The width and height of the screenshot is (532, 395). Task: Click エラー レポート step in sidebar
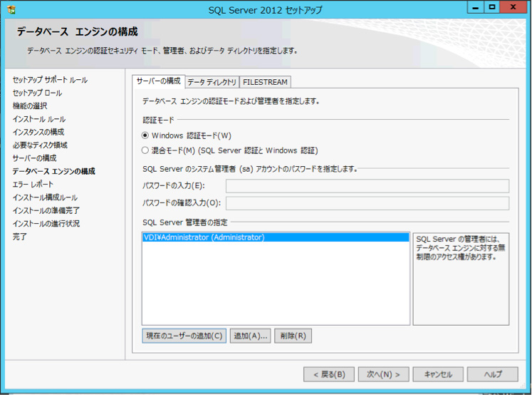33,185
